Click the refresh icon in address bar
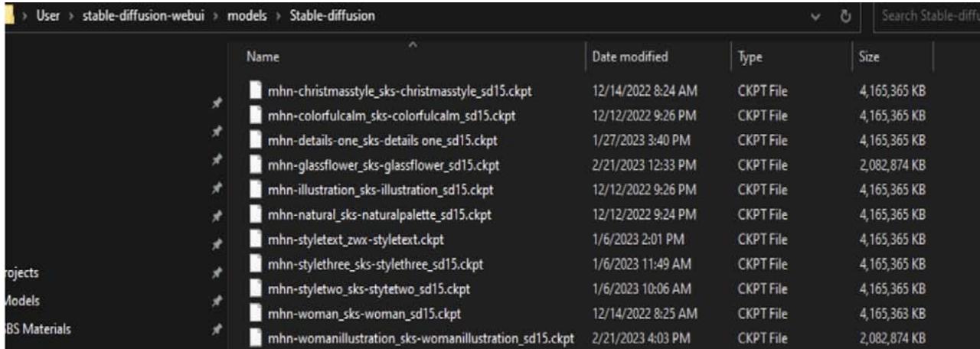980x349 pixels. click(847, 18)
